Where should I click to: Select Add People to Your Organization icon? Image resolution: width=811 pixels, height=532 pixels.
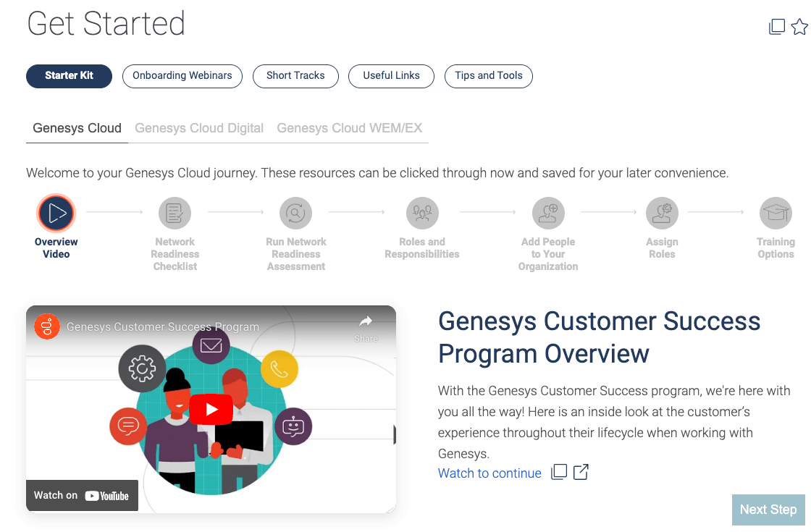548,213
